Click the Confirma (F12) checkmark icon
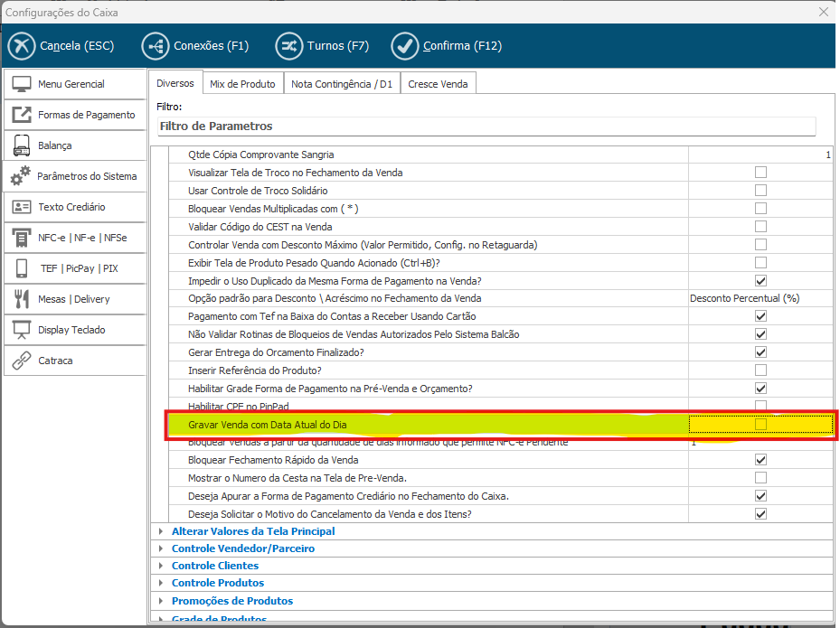 tap(404, 46)
